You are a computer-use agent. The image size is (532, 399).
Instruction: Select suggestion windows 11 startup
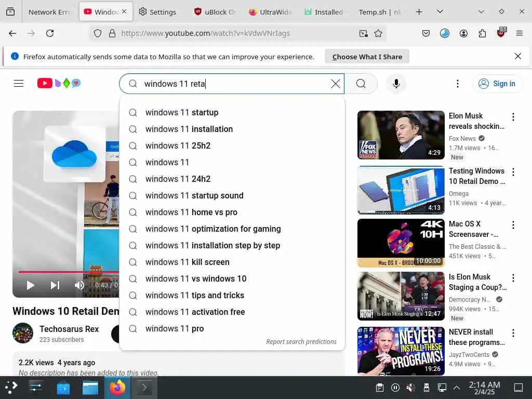click(232, 112)
